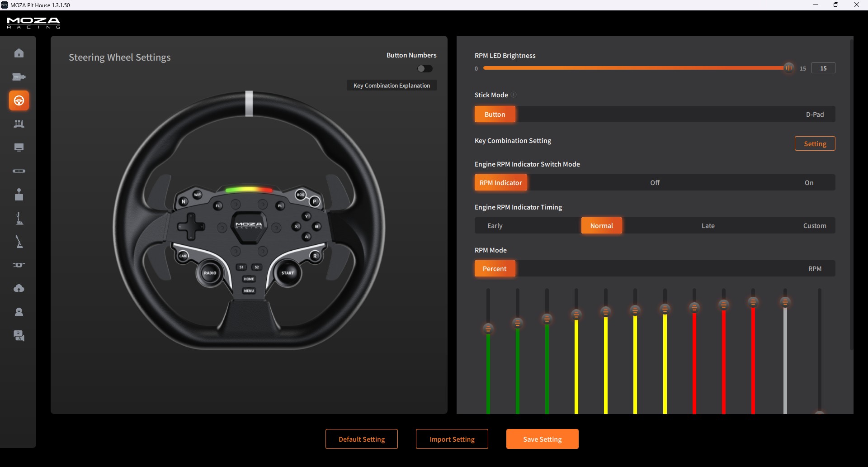Set RPM indicator switch mode to Off
868x467 pixels.
tap(655, 183)
